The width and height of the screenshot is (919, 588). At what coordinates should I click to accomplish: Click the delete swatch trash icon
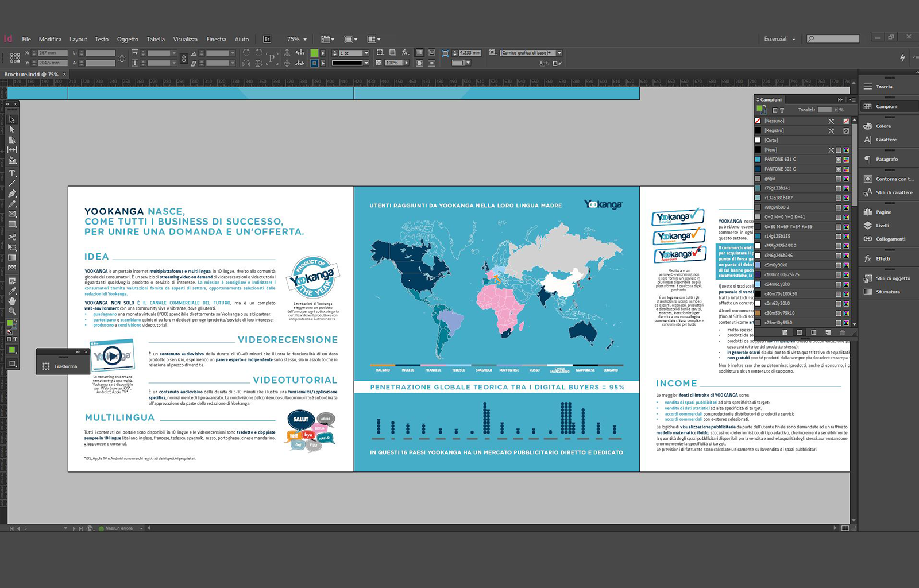[x=843, y=332]
